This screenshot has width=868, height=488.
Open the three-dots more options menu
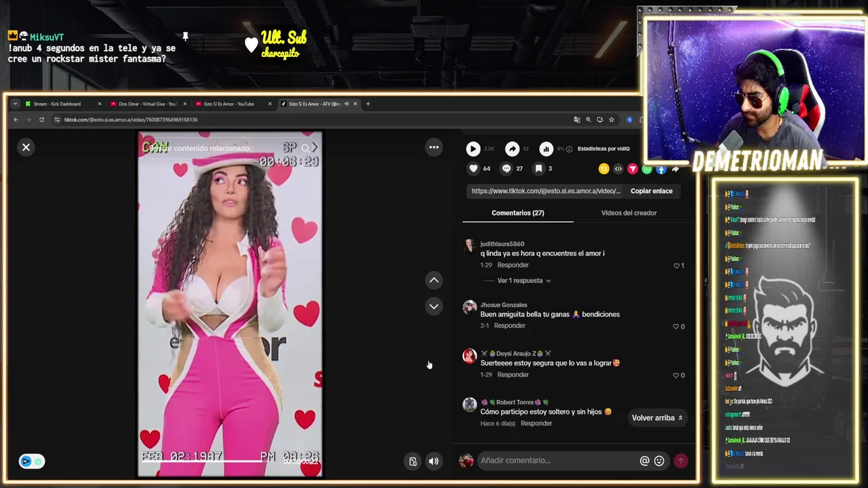434,147
